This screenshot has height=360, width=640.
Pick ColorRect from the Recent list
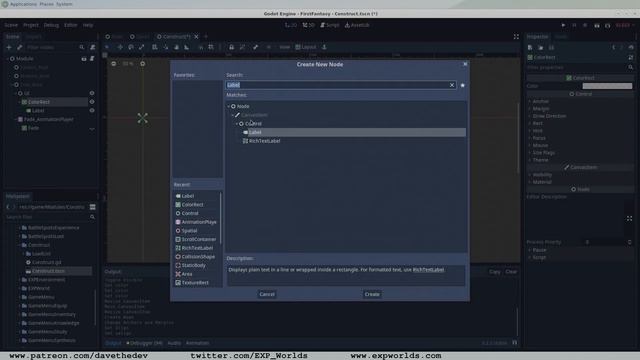pyautogui.click(x=192, y=204)
